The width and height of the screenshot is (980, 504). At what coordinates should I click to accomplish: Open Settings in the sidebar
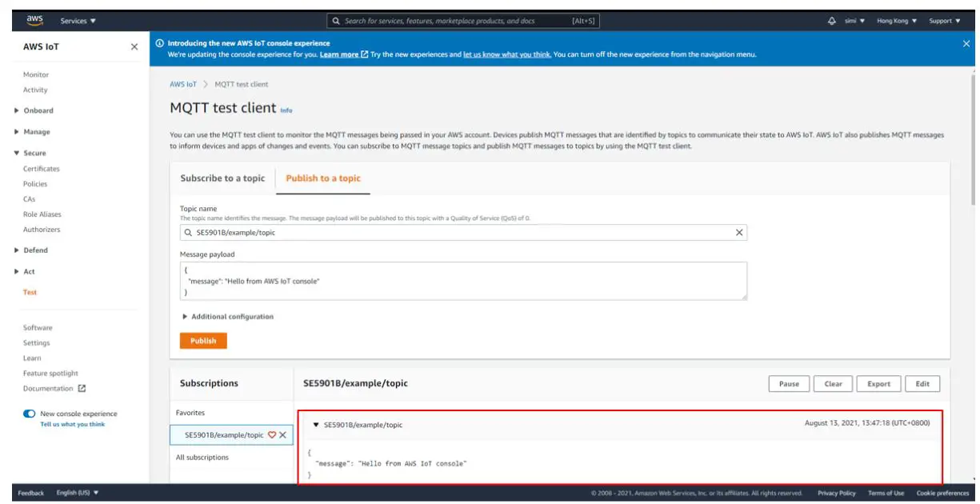point(37,343)
